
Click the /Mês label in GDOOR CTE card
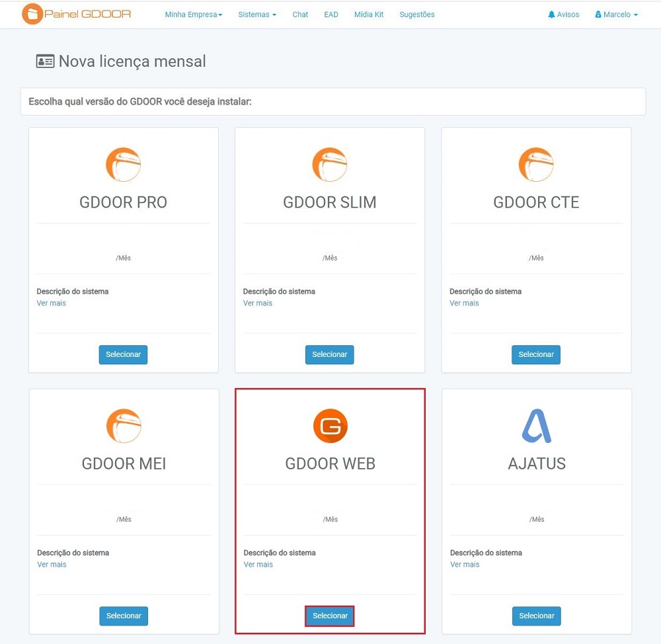(536, 258)
